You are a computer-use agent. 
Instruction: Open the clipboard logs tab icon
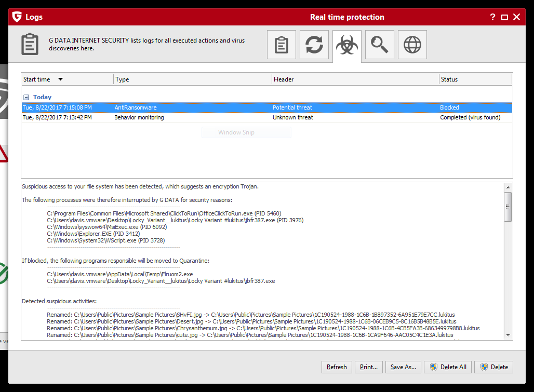[282, 45]
